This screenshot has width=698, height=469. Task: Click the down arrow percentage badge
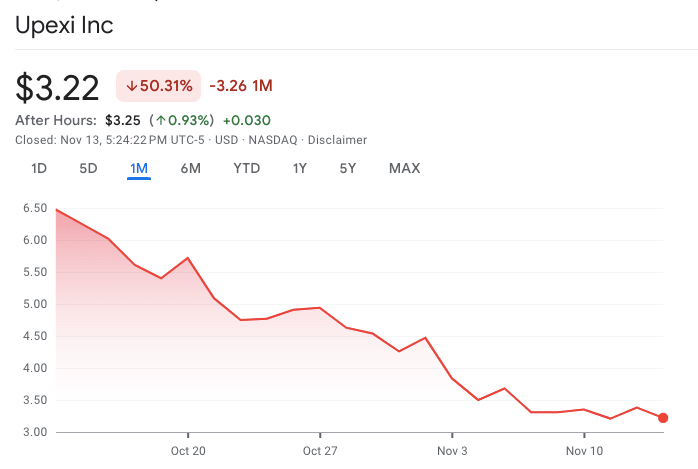[x=159, y=86]
